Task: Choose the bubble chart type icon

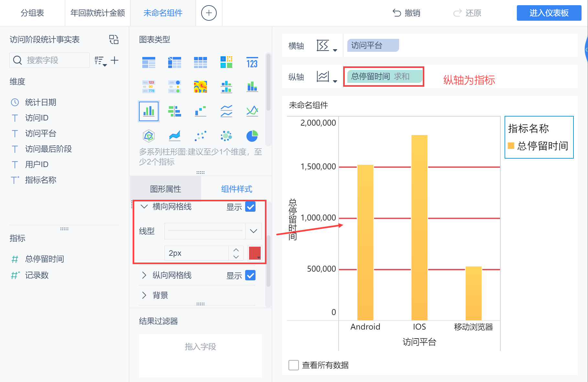Action: [x=226, y=136]
